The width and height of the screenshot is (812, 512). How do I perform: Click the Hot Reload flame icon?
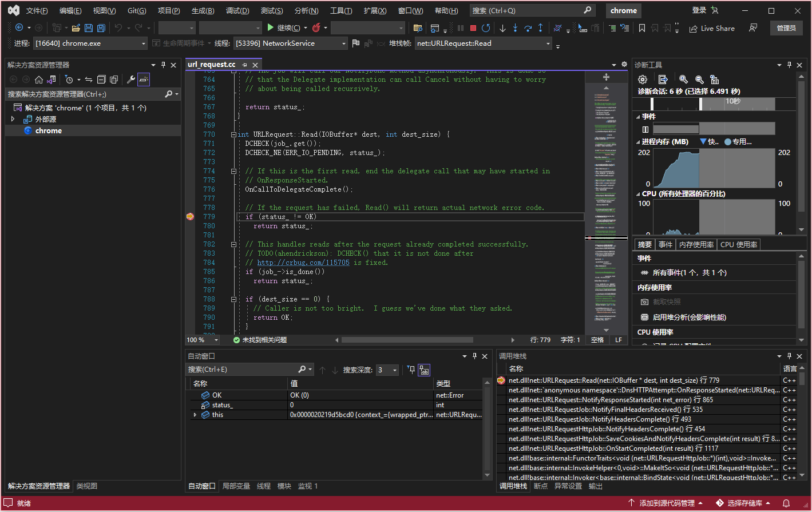pos(316,27)
